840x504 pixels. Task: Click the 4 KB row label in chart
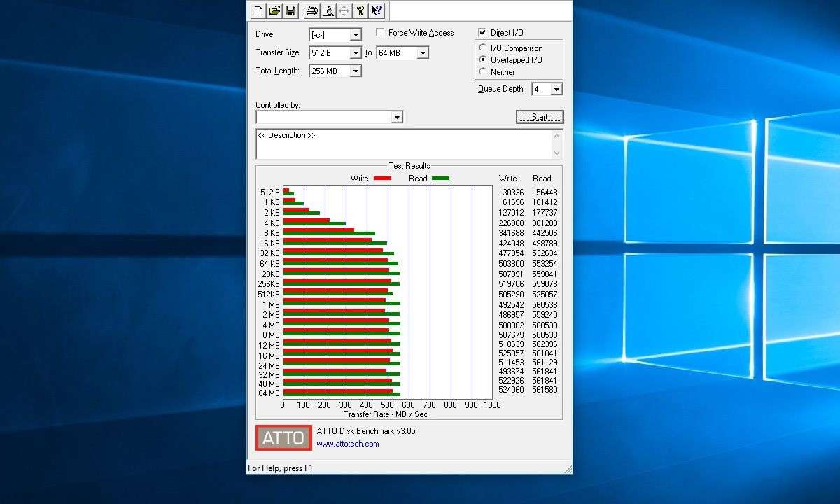coord(272,223)
